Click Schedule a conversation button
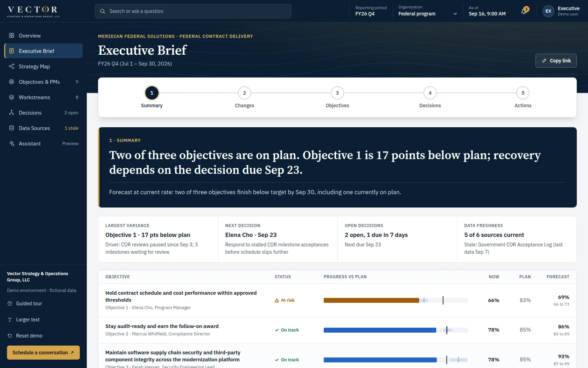Viewport: 588px width, 368px height. tap(43, 353)
